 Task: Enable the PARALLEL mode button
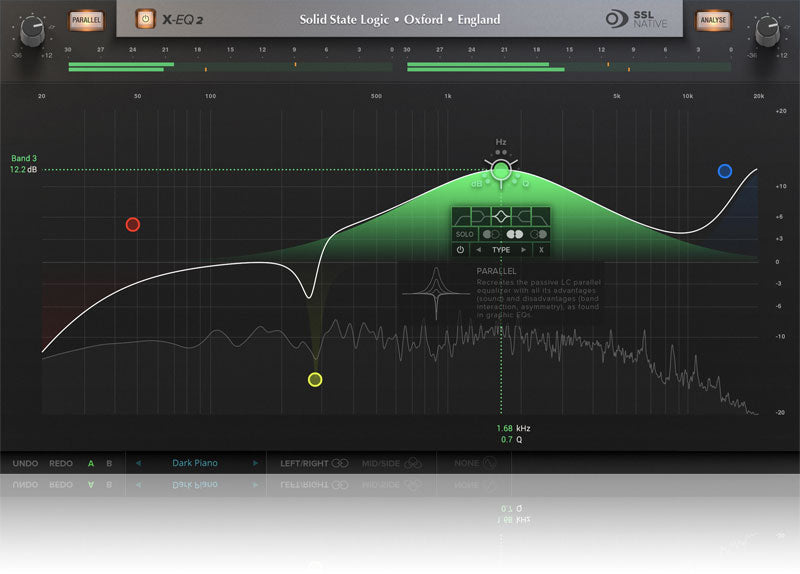(86, 20)
